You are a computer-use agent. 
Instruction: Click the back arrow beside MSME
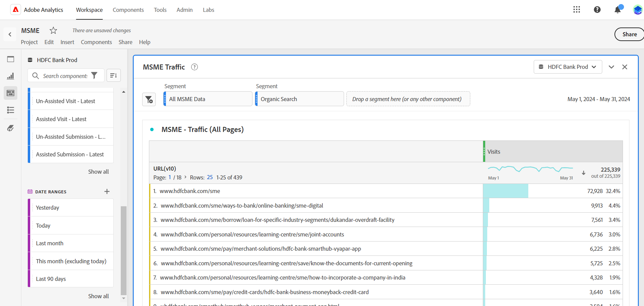click(10, 34)
